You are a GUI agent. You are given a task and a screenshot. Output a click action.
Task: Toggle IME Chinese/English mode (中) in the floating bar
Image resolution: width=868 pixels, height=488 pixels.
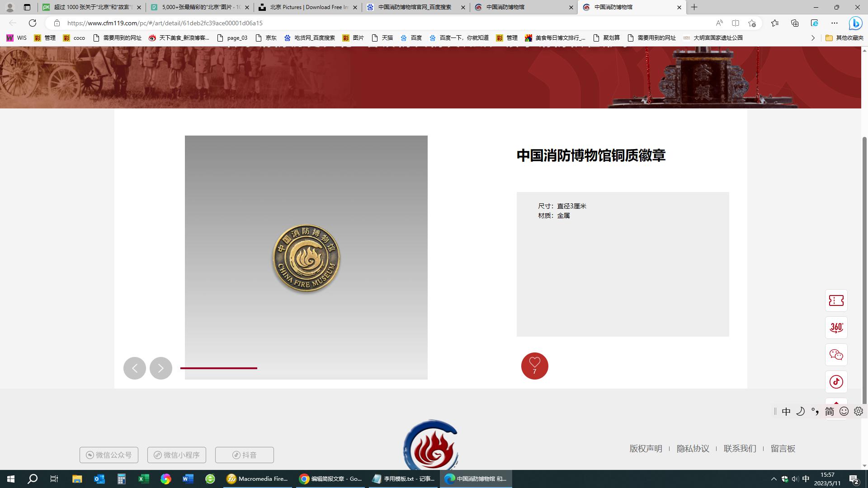pyautogui.click(x=786, y=411)
